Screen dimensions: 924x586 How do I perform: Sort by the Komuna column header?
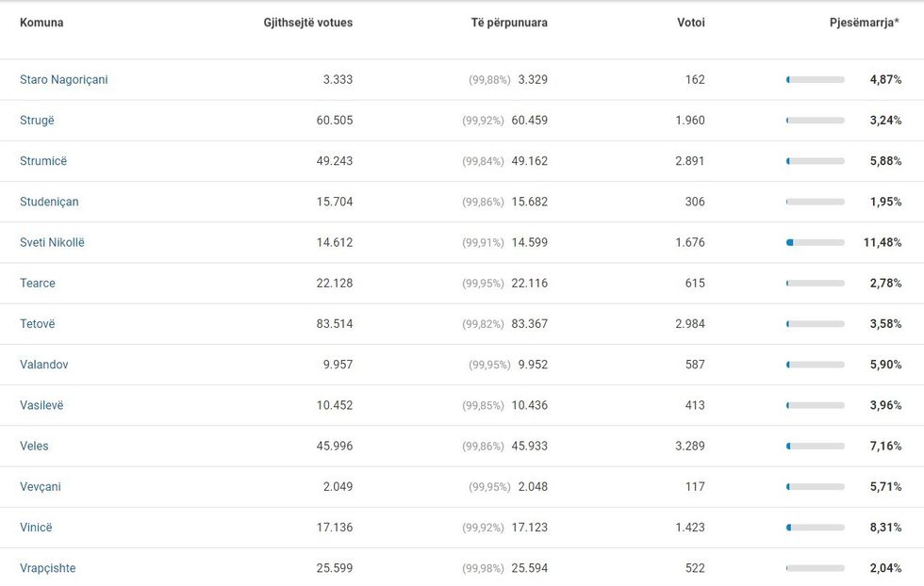(41, 23)
